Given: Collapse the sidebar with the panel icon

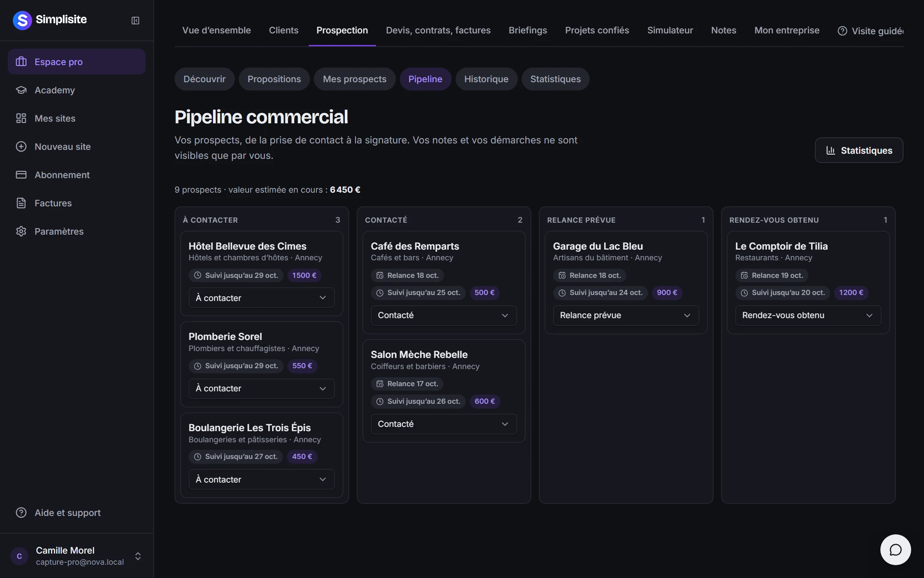Looking at the screenshot, I should pyautogui.click(x=135, y=21).
